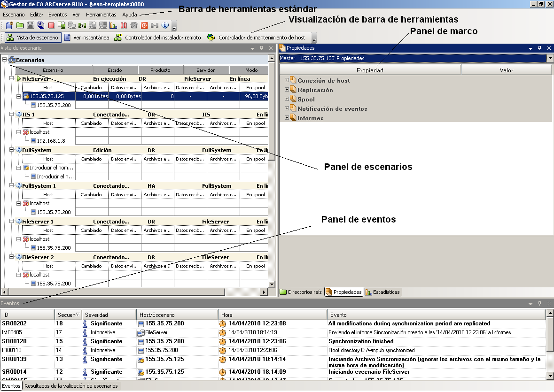554x392 pixels.
Task: Open Controlador del instalador remoto
Action: point(157,38)
